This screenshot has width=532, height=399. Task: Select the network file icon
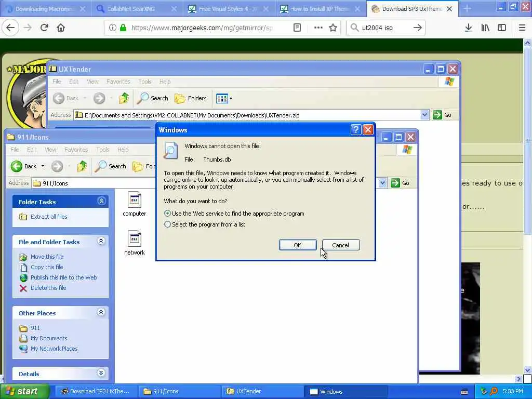(x=135, y=243)
